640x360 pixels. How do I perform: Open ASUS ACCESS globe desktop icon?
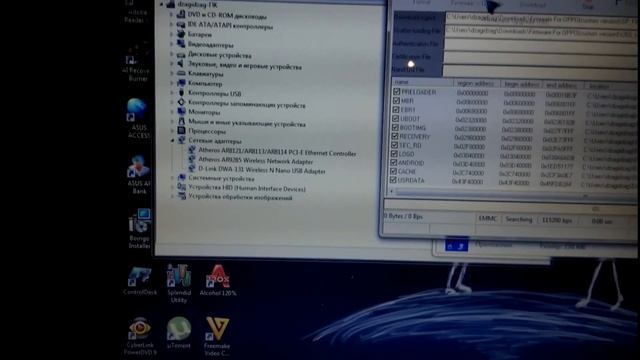[138, 118]
